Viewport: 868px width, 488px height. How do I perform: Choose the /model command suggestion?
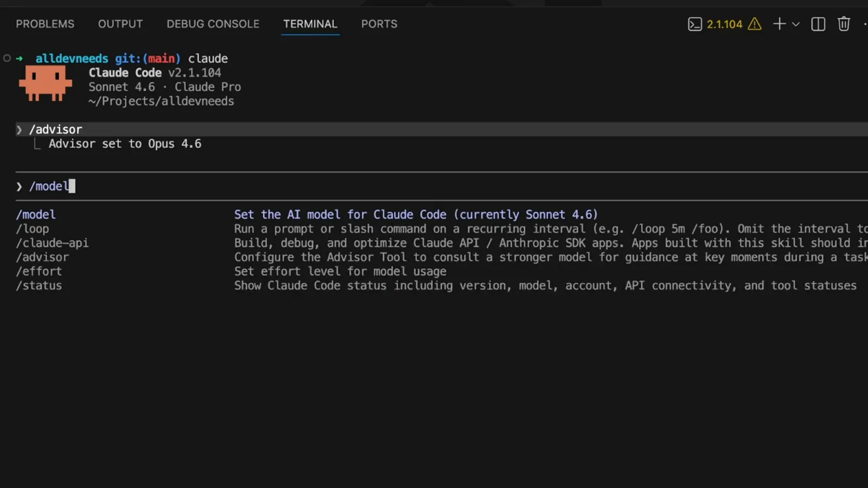36,215
